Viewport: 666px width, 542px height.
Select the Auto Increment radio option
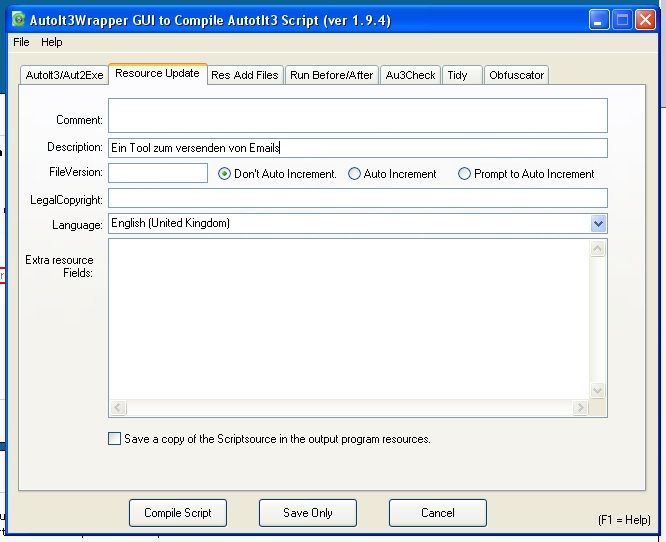pos(354,174)
